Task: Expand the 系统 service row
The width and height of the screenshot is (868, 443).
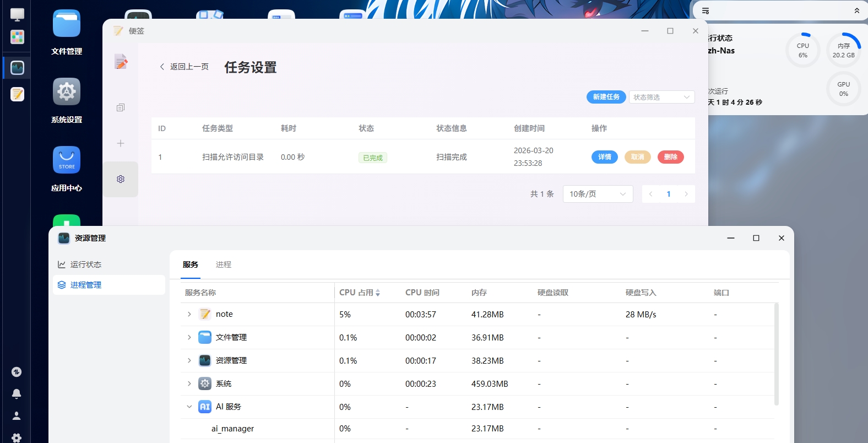Action: (189, 383)
